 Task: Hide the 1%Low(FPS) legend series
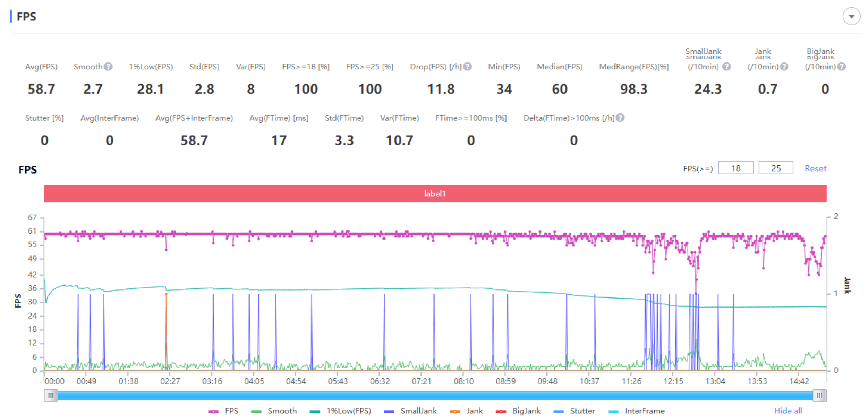click(341, 411)
